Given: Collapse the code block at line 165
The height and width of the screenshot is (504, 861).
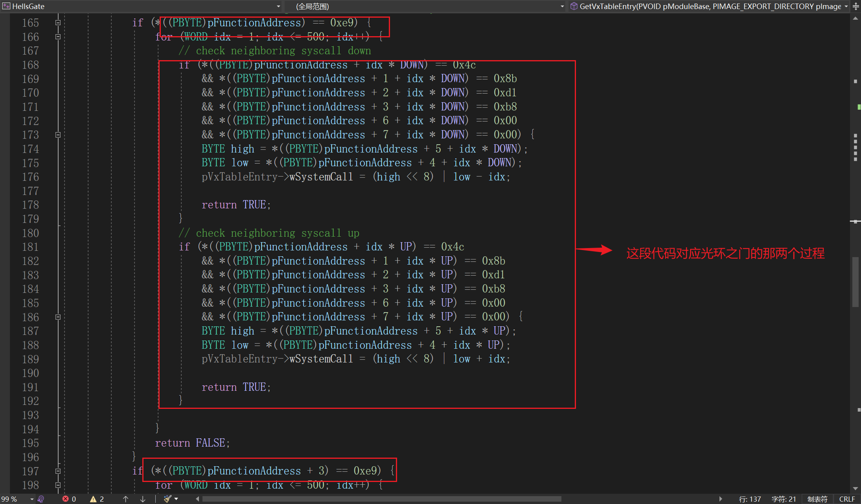Looking at the screenshot, I should (58, 23).
